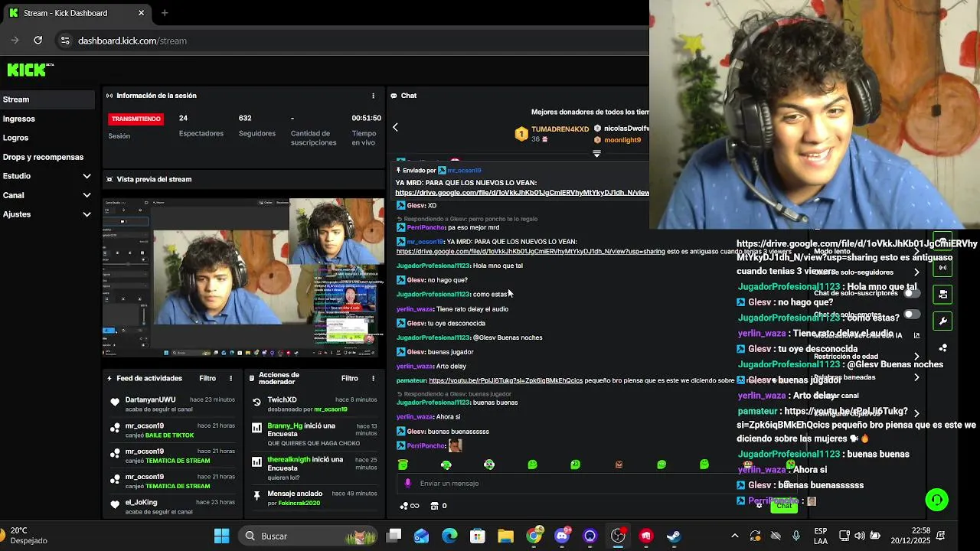Open the pinned Google Drive link
The width and height of the screenshot is (980, 551).
[x=522, y=193]
